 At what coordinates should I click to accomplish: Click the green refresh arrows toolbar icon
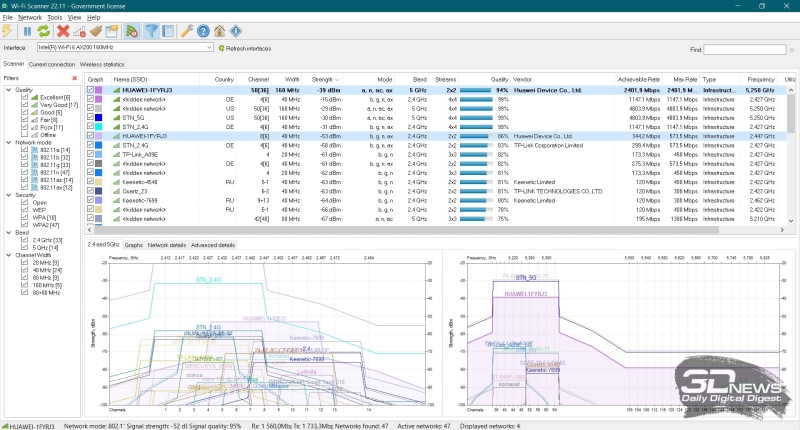44,31
